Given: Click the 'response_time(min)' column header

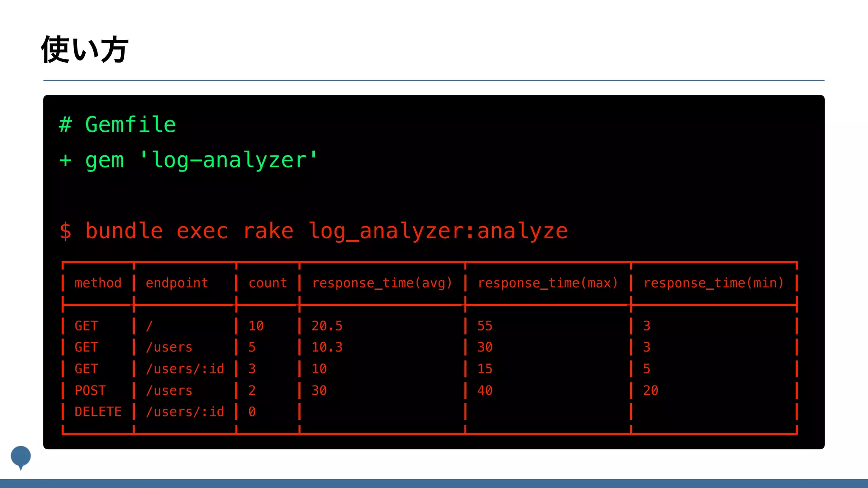Looking at the screenshot, I should tap(713, 283).
